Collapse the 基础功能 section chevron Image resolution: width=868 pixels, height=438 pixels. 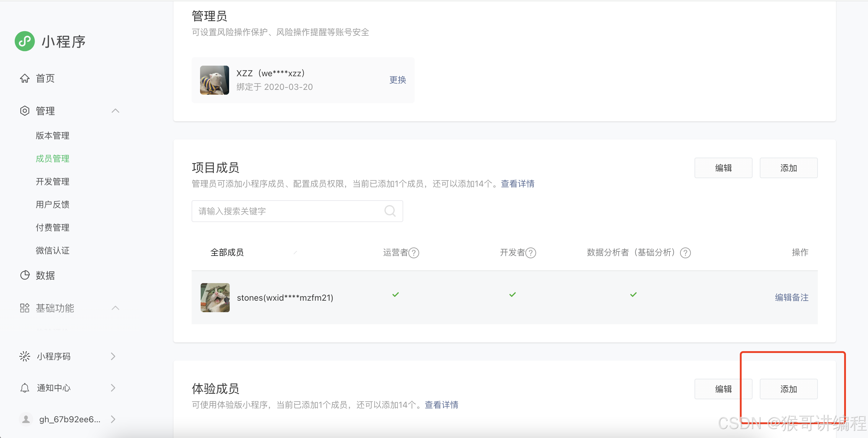click(115, 308)
